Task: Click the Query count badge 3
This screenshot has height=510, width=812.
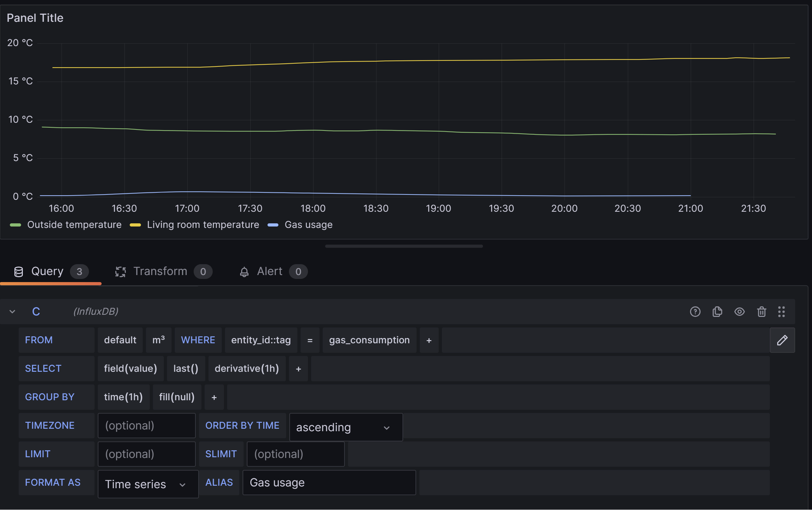Action: point(79,272)
